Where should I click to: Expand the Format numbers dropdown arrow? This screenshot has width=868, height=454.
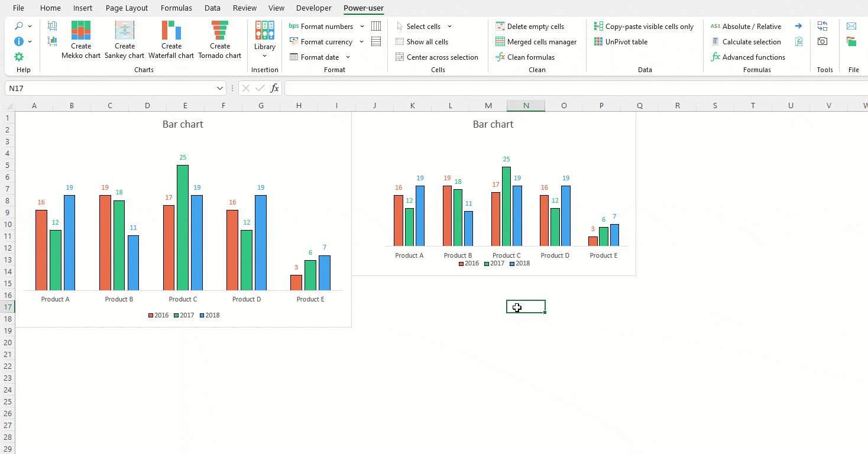click(x=361, y=26)
